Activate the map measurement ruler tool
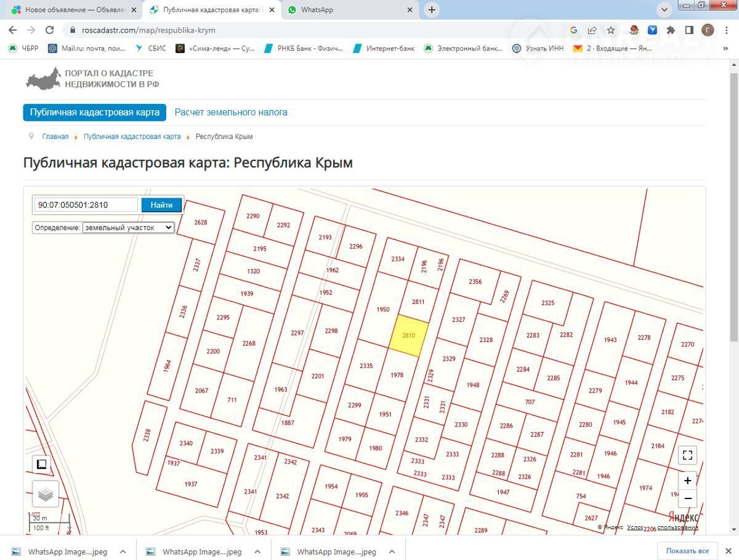Viewport: 739px width, 560px height. click(42, 465)
